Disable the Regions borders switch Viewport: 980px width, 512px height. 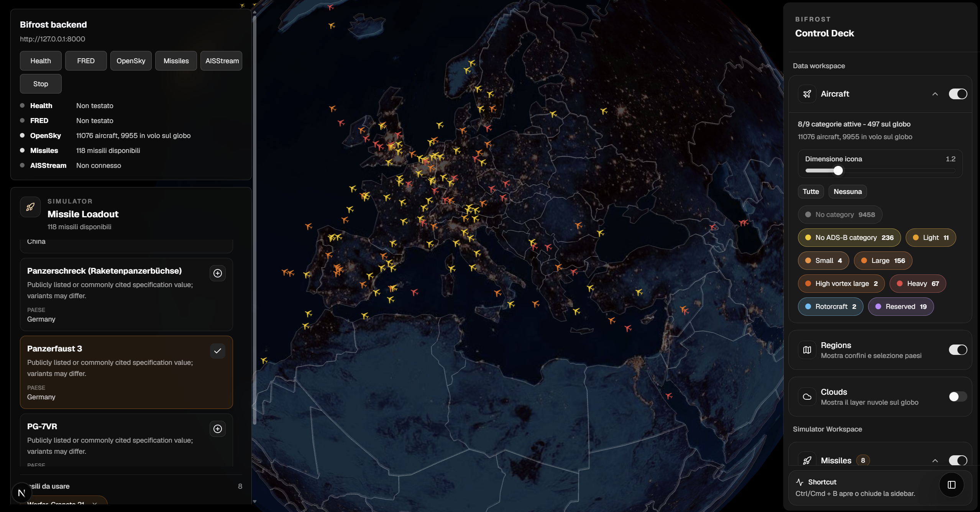click(x=958, y=350)
